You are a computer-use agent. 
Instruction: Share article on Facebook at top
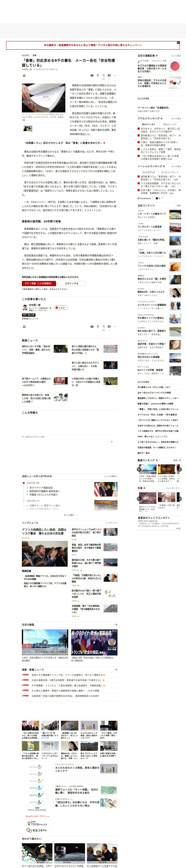tap(98, 76)
